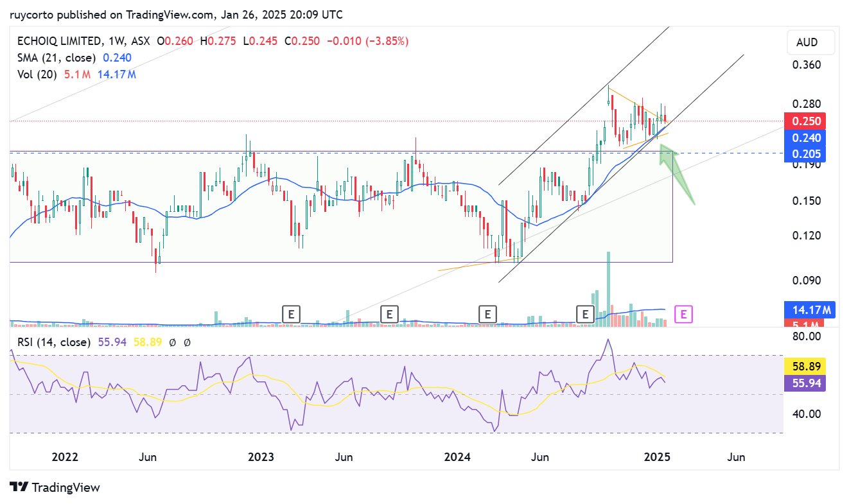
Task: Click the blue 0.240 SMA price label
Action: tap(805, 137)
